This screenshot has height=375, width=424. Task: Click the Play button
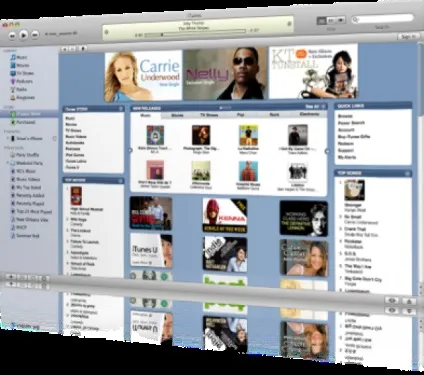click(x=24, y=35)
